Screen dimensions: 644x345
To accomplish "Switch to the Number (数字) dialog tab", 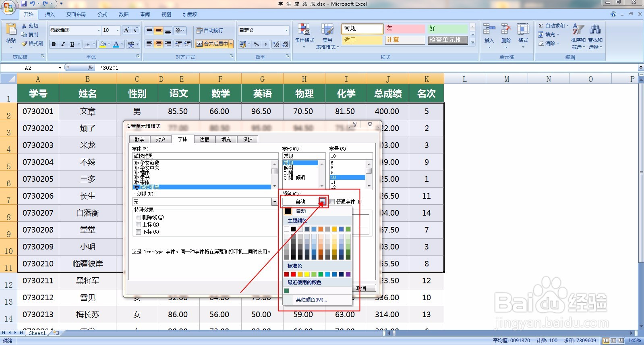I will 139,139.
